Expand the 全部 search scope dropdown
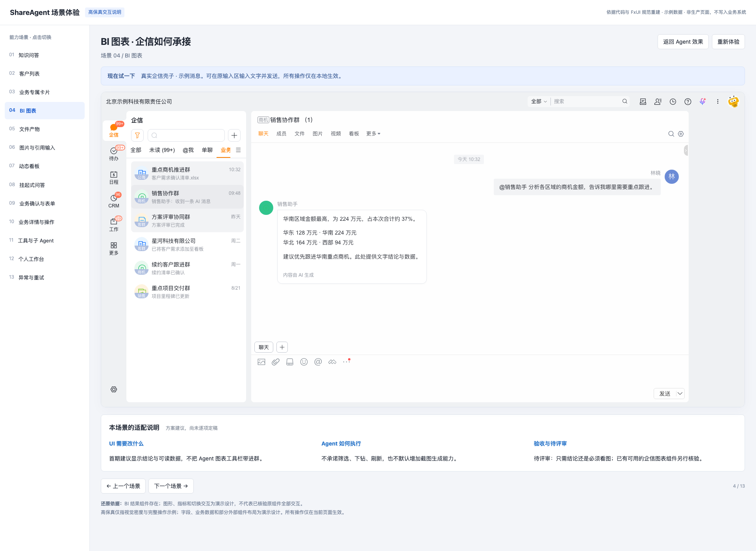The width and height of the screenshot is (756, 551). click(x=539, y=102)
